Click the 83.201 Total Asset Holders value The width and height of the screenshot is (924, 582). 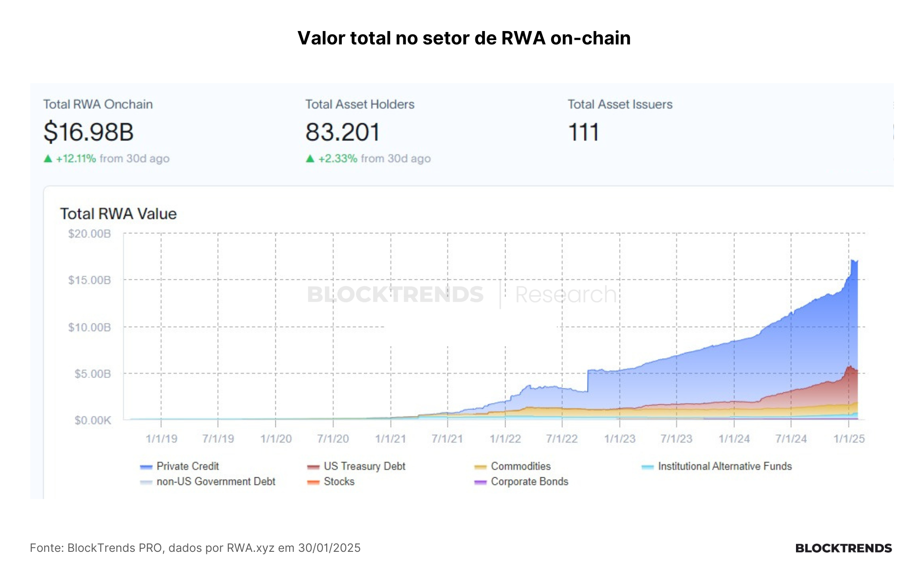pyautogui.click(x=343, y=132)
